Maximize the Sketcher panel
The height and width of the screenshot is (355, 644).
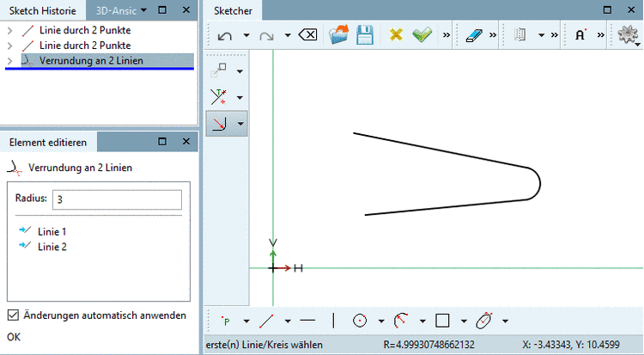[607, 9]
